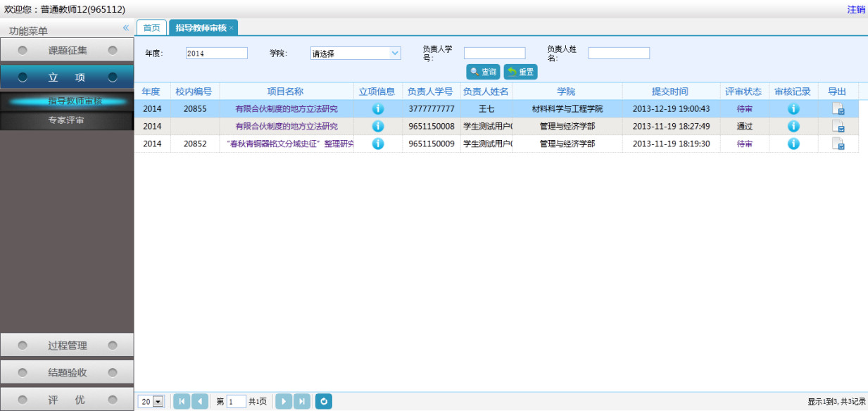The width and height of the screenshot is (868, 411).
Task: Click the 项目名称 column header
Action: click(286, 91)
